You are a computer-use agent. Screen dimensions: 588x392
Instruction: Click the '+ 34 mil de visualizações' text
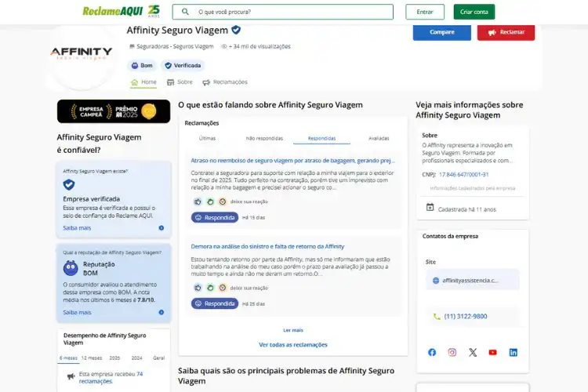pyautogui.click(x=260, y=46)
